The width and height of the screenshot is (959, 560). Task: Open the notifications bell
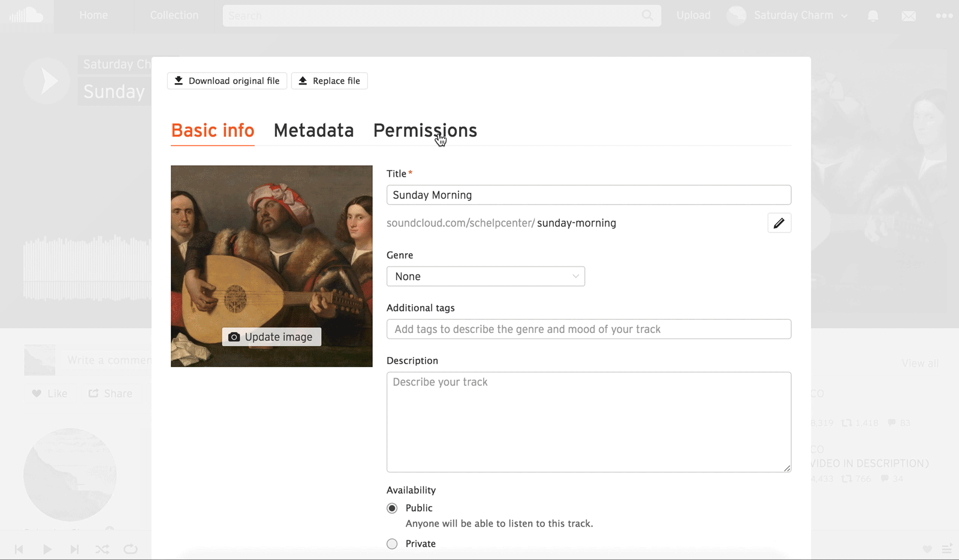pos(873,16)
